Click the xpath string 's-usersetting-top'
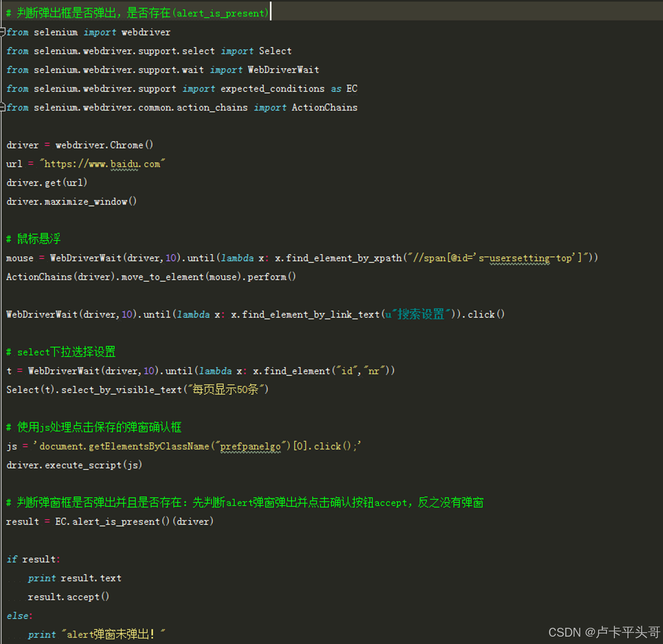 tap(526, 258)
